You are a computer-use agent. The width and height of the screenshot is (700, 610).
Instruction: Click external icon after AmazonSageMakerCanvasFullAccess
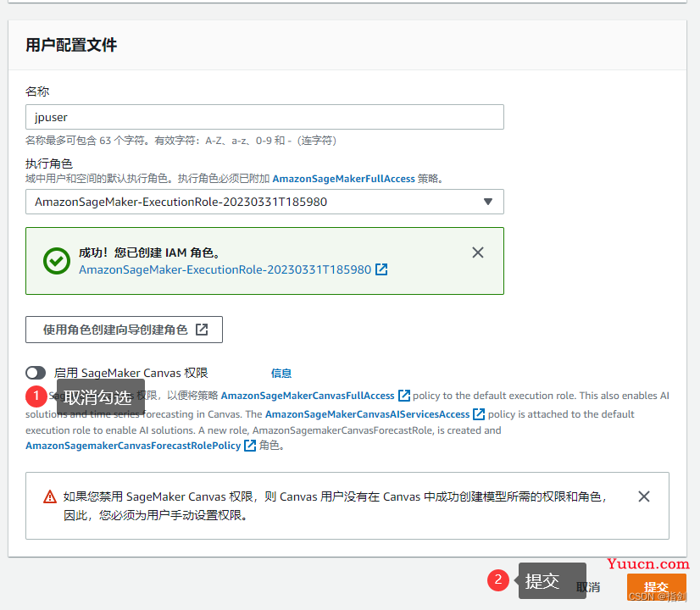[404, 396]
